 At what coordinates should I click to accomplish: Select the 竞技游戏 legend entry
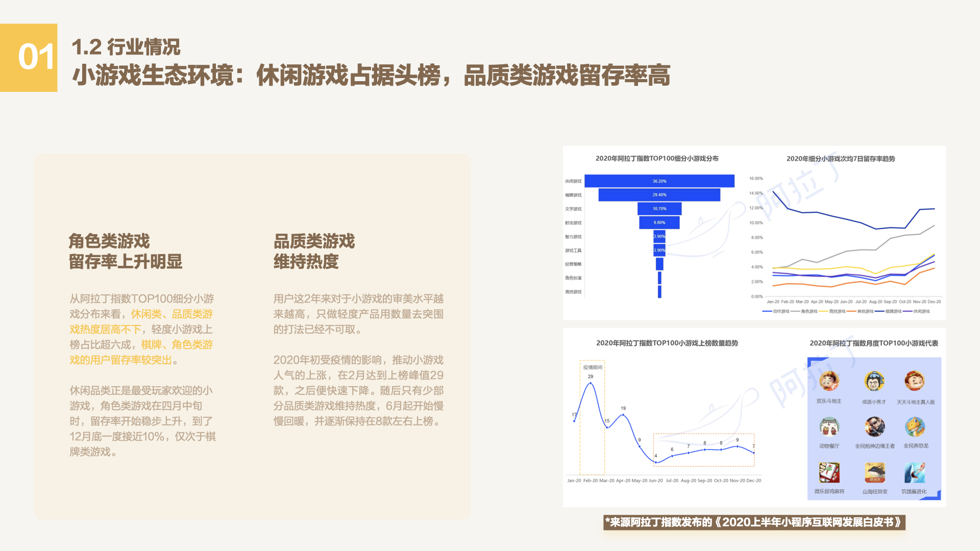(832, 311)
